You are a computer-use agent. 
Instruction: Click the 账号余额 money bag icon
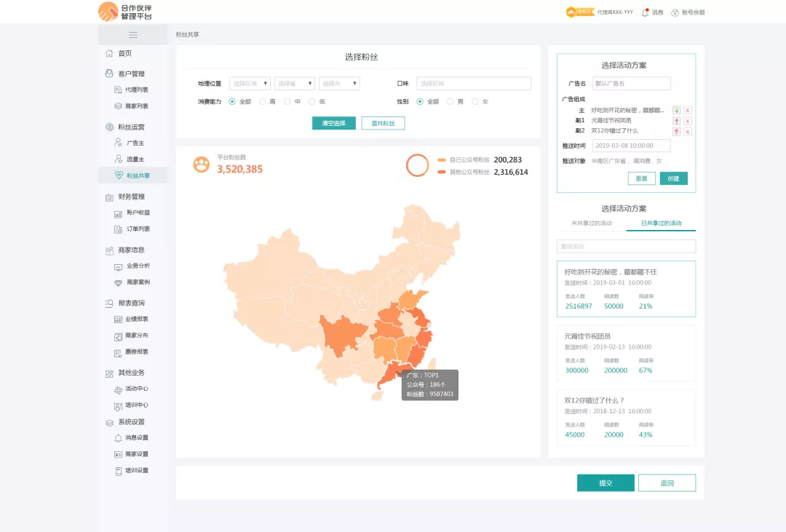pos(675,12)
